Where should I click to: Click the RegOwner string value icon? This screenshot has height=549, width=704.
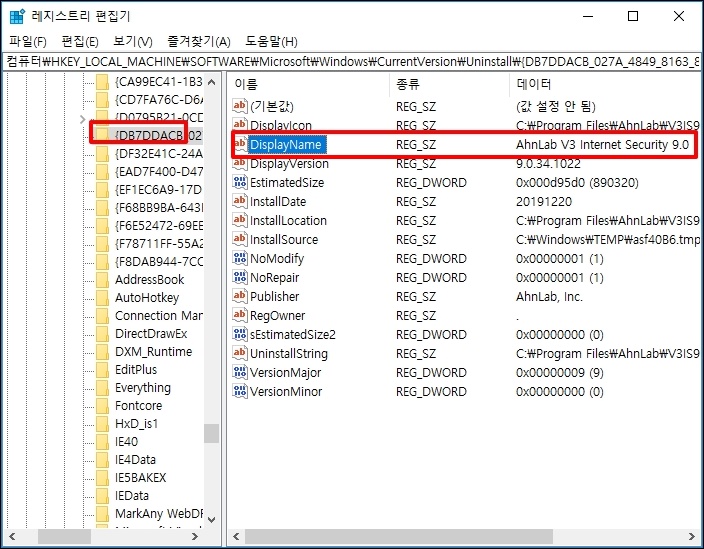240,315
